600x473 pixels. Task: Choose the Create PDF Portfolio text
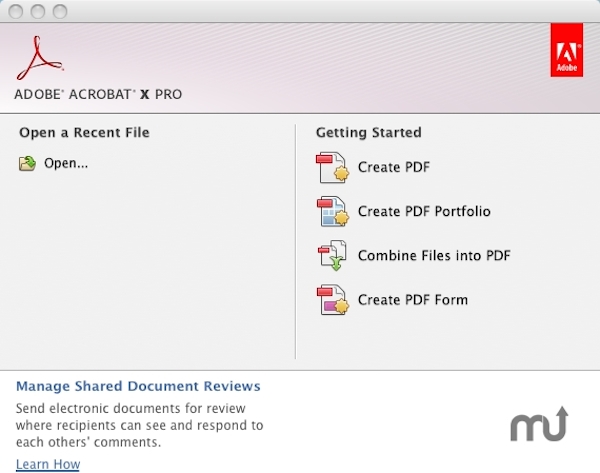[x=424, y=211]
